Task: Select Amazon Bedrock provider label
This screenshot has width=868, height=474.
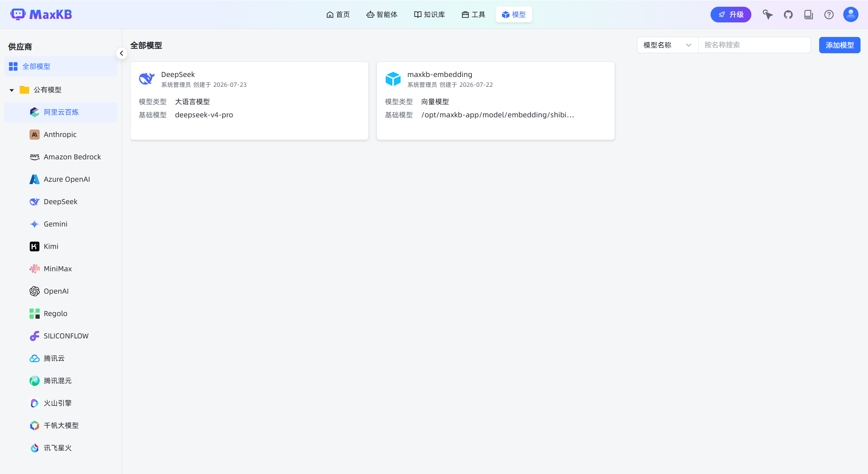Action: click(x=72, y=157)
